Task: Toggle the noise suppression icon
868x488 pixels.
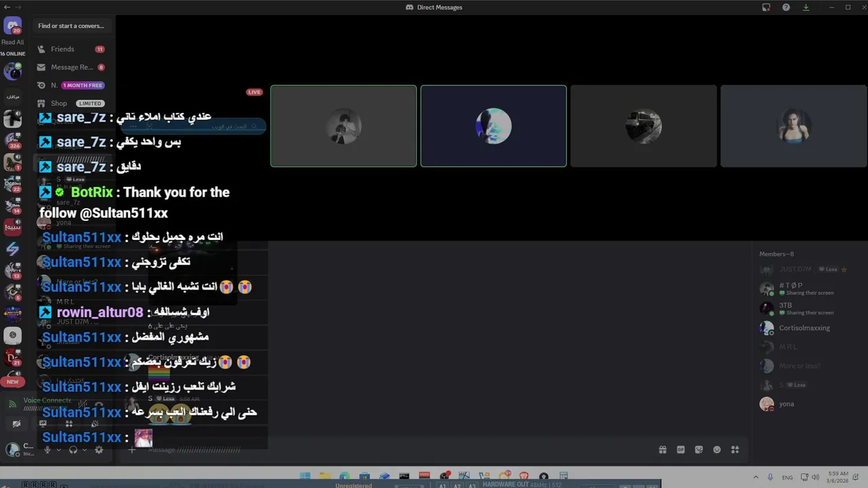Action: point(83,404)
